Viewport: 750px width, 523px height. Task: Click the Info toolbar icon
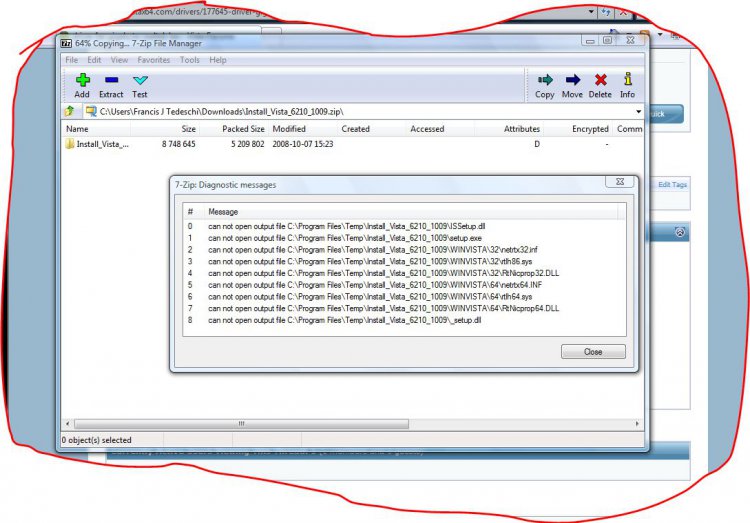tap(628, 79)
